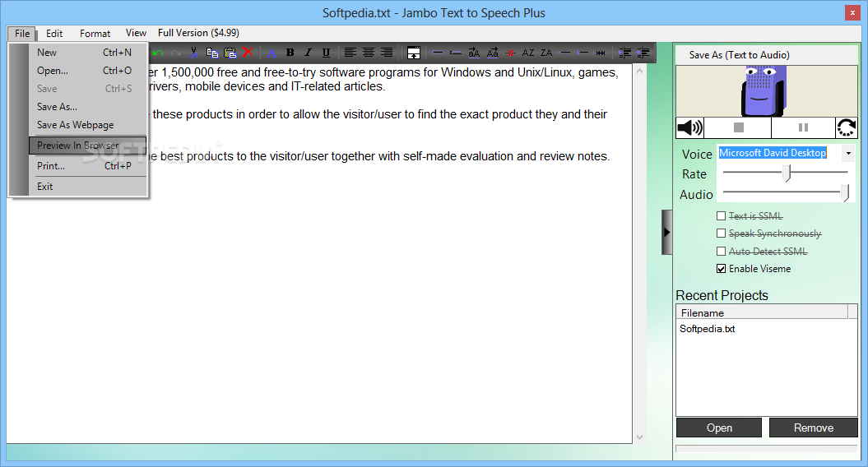
Task: Click the Paste clipboard icon
Action: 230,53
